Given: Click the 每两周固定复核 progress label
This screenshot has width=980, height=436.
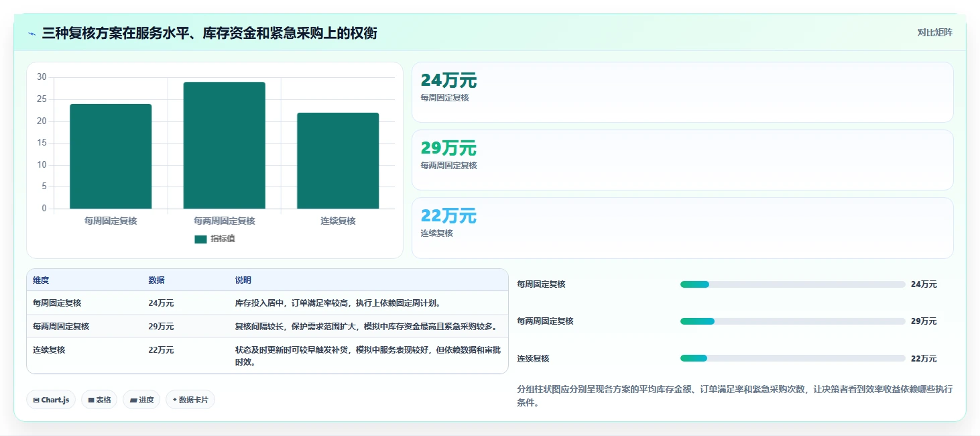Looking at the screenshot, I should coord(545,321).
